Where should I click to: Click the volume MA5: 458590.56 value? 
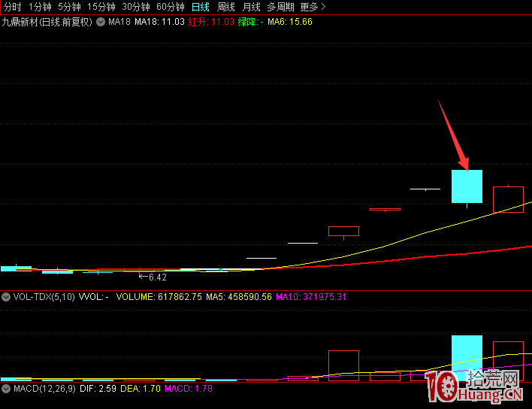point(239,297)
